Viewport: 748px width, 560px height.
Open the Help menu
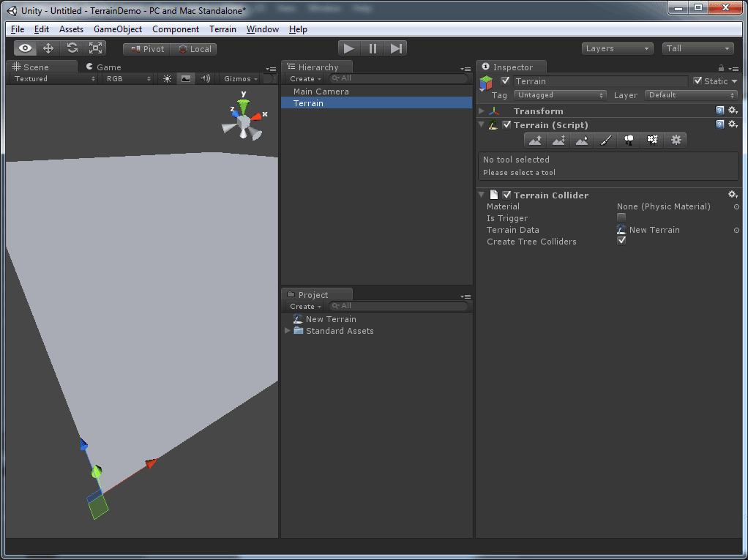coord(298,29)
